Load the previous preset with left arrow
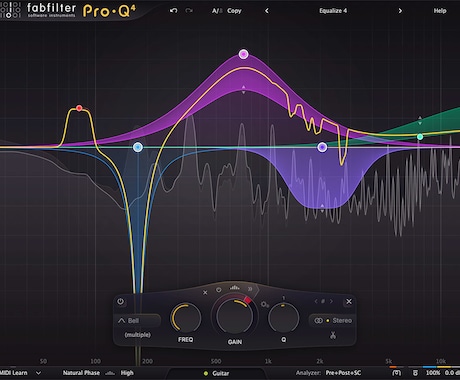The image size is (460, 380). (267, 11)
